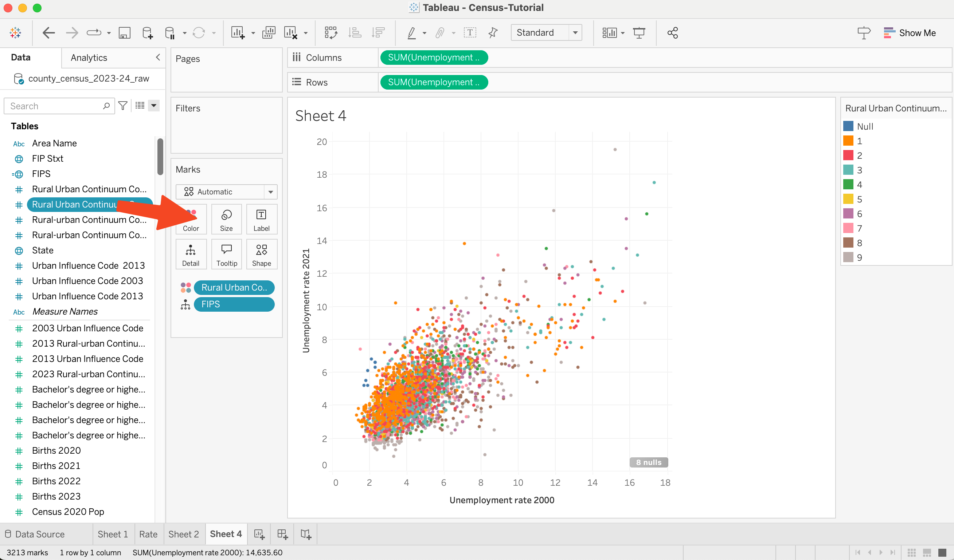The width and height of the screenshot is (954, 560).
Task: Click the SUM(Unemployment) pill on Rows shelf
Action: point(434,82)
